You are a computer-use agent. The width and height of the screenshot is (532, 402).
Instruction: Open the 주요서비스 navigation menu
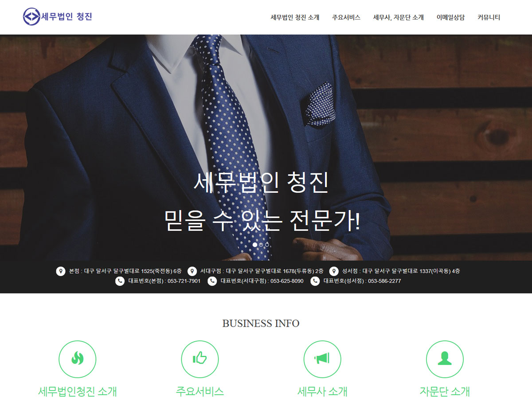click(346, 18)
